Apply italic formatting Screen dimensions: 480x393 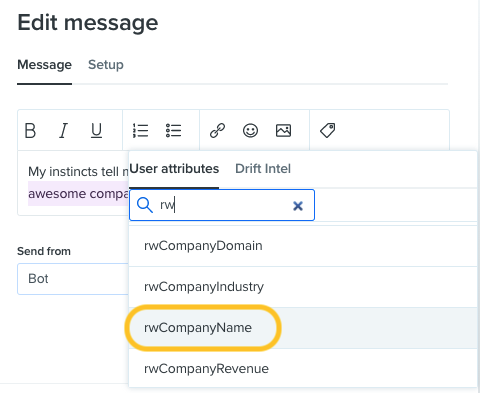(63, 130)
